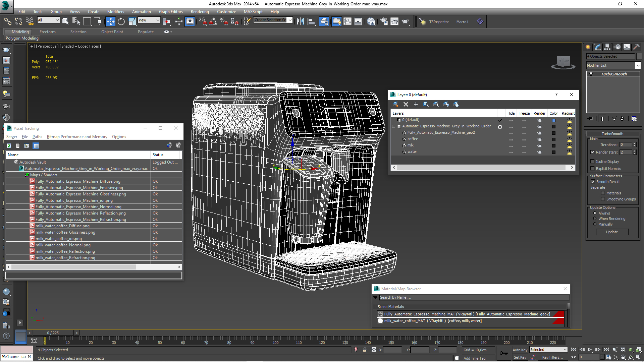
Task: Open Key Filters dialog button
Action: tap(552, 357)
